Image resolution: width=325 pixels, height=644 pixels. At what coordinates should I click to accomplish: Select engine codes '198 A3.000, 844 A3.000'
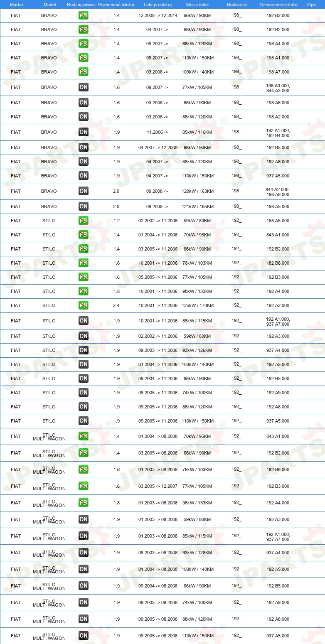tap(278, 88)
